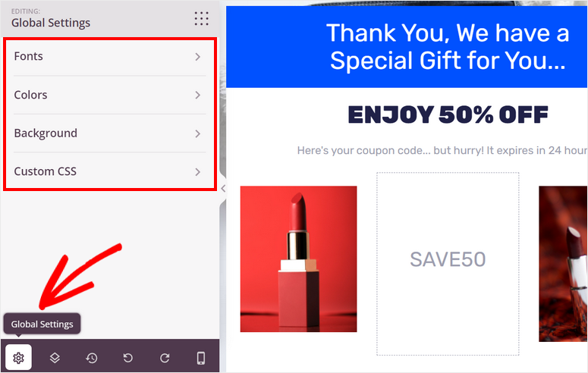Open the Background settings item
This screenshot has height=373, width=588.
[110, 133]
